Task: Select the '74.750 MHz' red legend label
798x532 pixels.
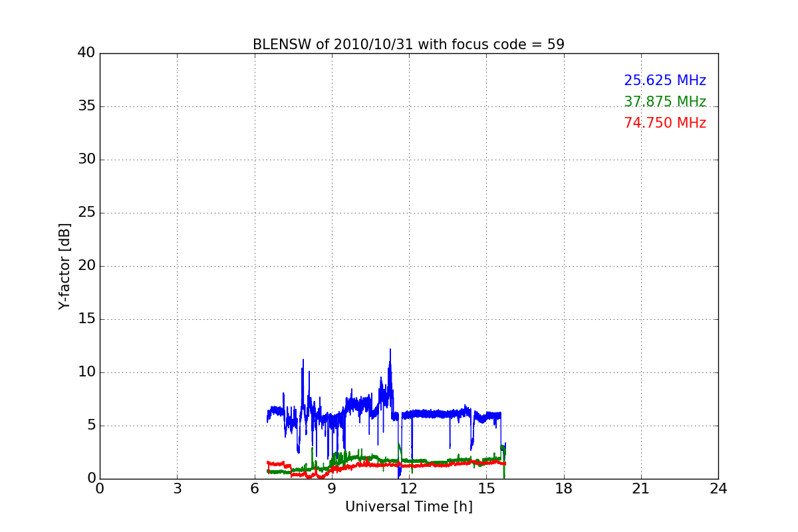Action: pos(665,123)
